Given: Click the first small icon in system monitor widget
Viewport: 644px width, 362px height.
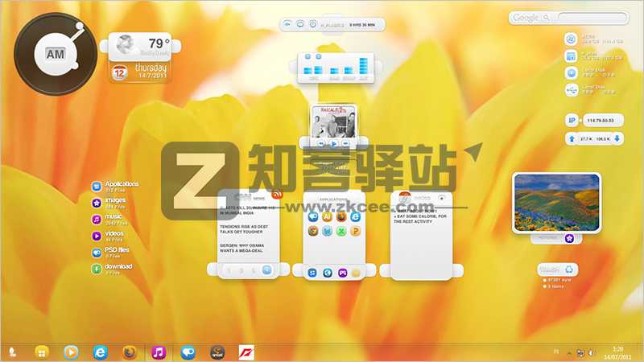Looking at the screenshot, I should [x=308, y=56].
